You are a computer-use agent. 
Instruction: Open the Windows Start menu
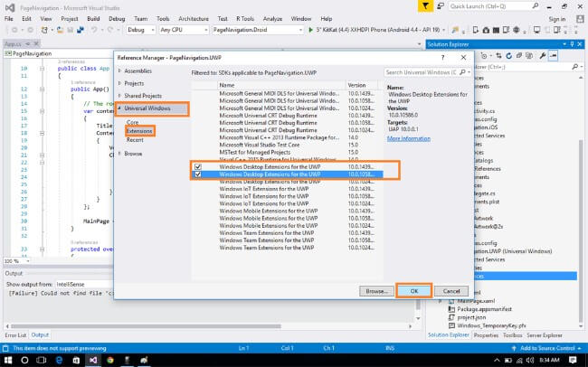click(x=8, y=361)
